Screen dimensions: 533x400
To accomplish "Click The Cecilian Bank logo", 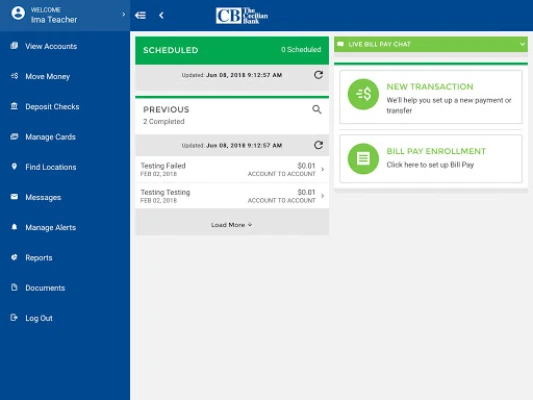I will click(242, 16).
